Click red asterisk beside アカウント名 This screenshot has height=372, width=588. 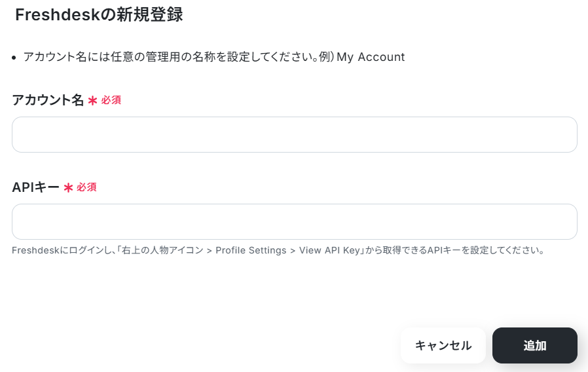click(92, 100)
